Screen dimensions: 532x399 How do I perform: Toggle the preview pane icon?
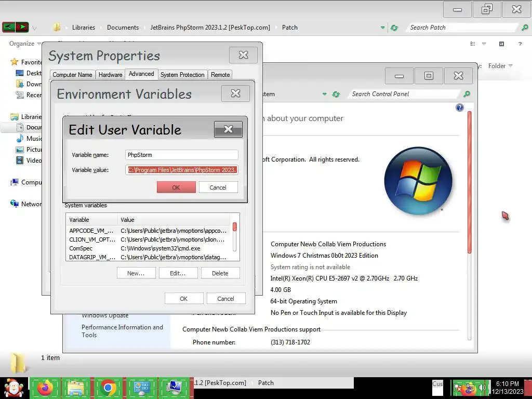click(501, 44)
